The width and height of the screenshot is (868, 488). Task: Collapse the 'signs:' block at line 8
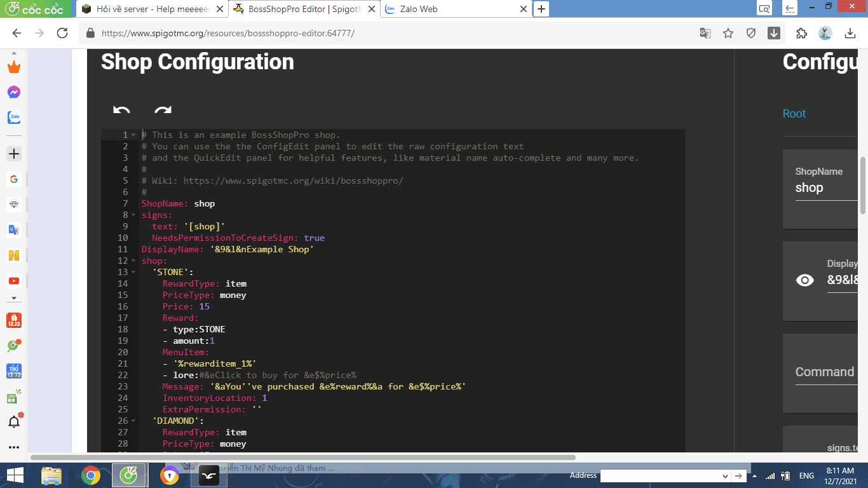[x=133, y=215]
